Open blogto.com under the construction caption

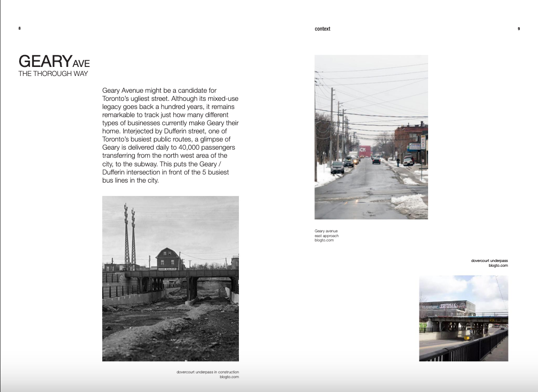229,377
